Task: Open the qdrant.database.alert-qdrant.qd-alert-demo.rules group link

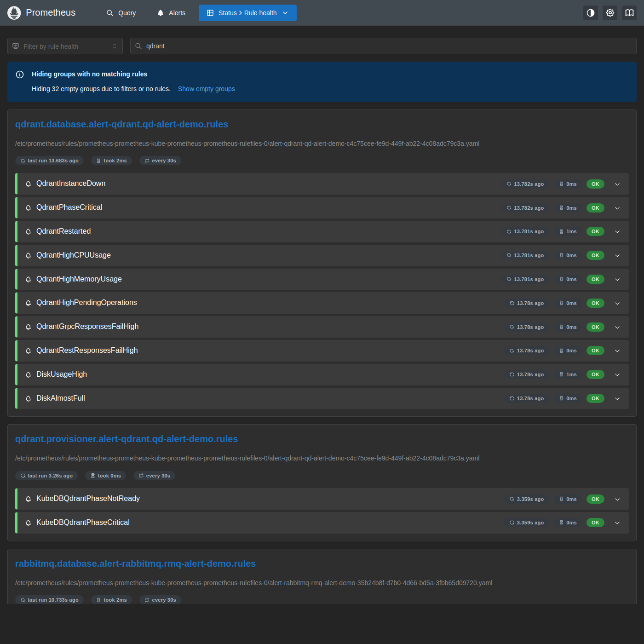Action: (x=121, y=124)
